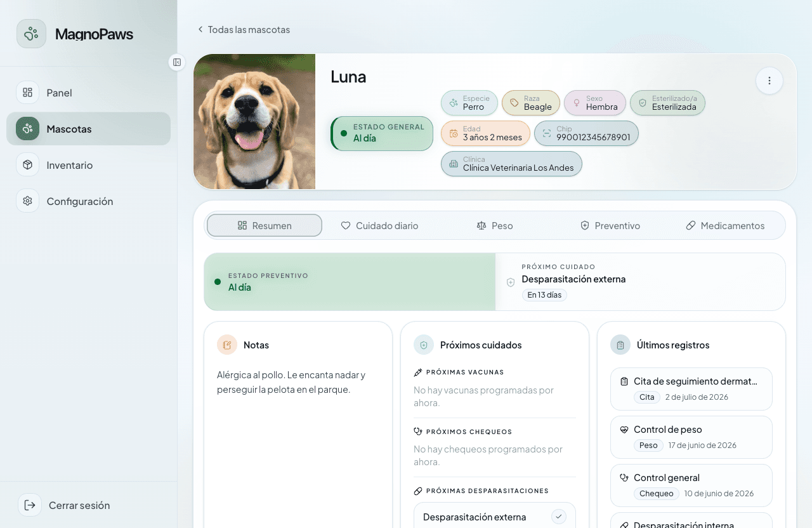812x528 pixels.
Task: Click the 3 años 2 meses age value
Action: pos(492,137)
